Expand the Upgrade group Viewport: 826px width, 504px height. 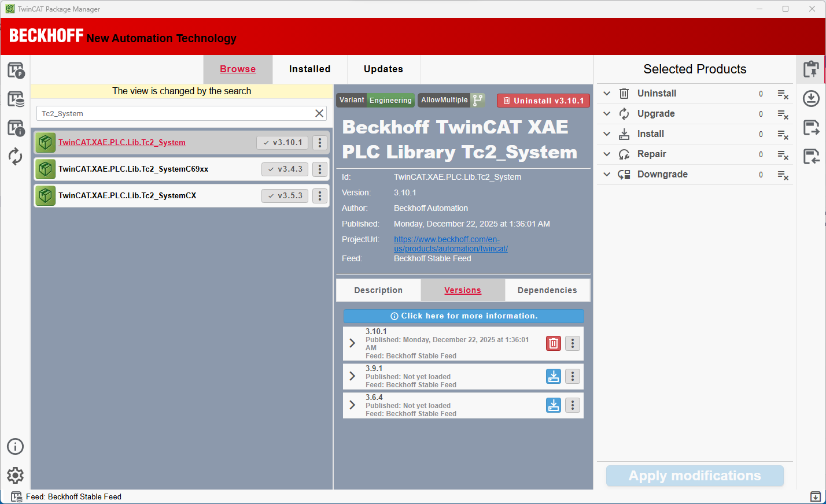pos(607,113)
